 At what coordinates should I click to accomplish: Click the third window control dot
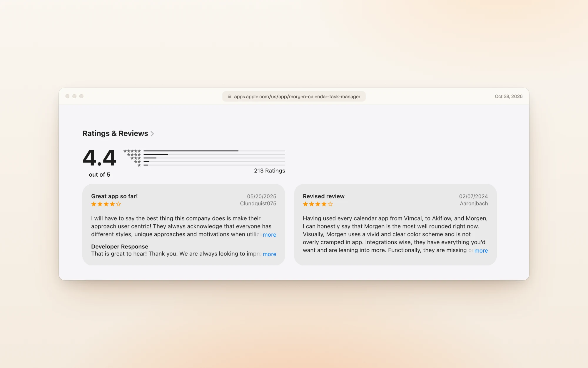(81, 96)
